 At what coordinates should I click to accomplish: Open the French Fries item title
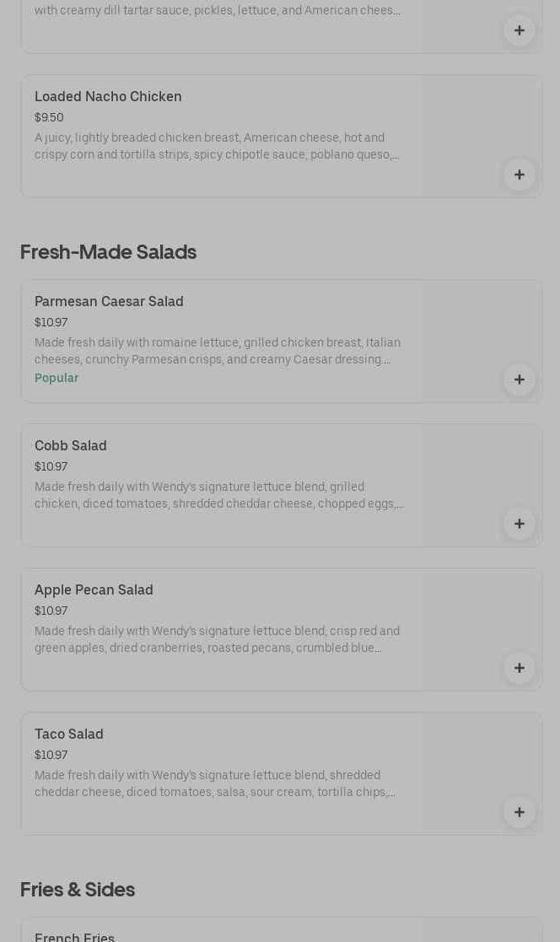pos(74,937)
